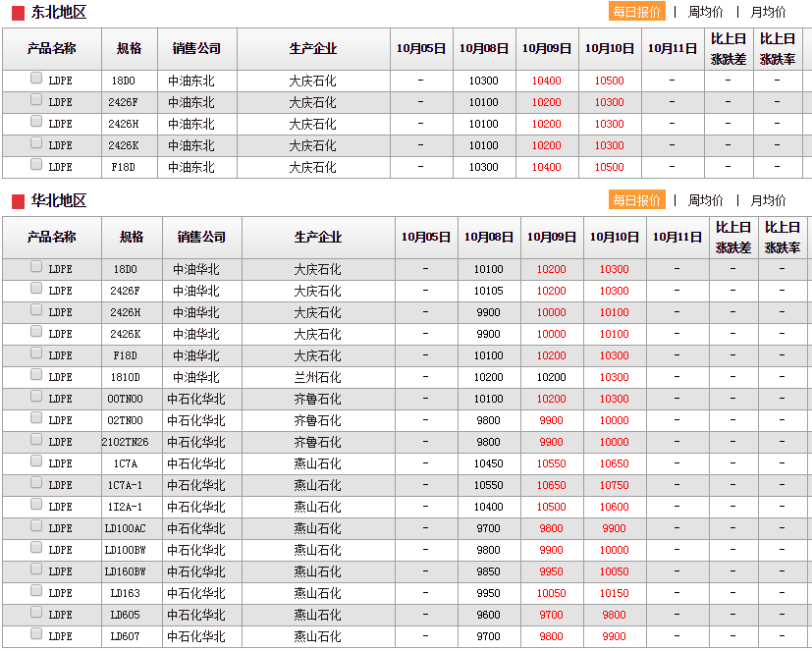
Task: Tick the 东北 2426H 中油东北 row checkbox
Action: 36,121
